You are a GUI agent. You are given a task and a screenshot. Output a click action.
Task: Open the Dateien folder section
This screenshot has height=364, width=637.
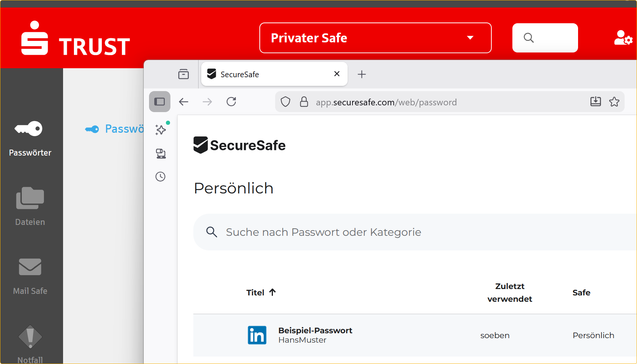click(x=30, y=206)
